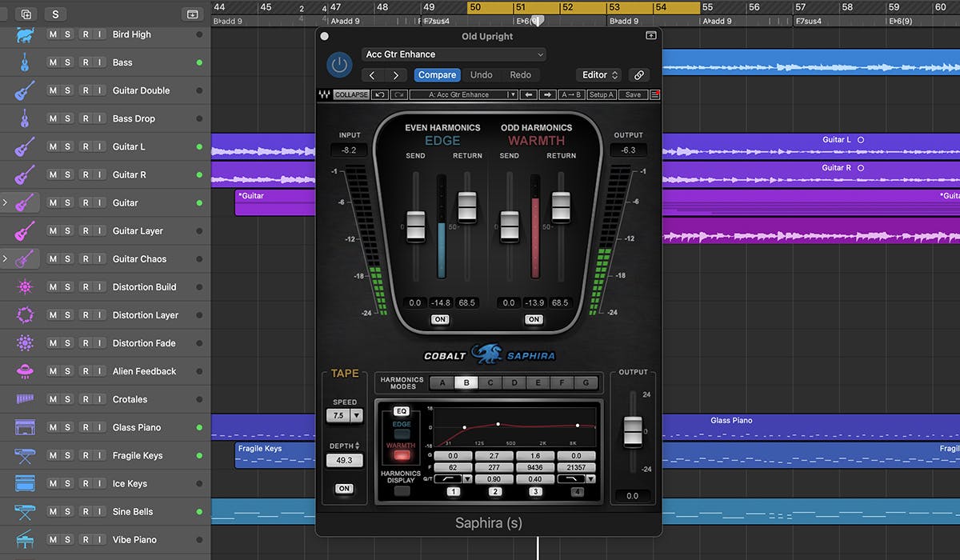The image size is (960, 560).
Task: Expand the Guitar Chaos track stack
Action: [x=6, y=259]
